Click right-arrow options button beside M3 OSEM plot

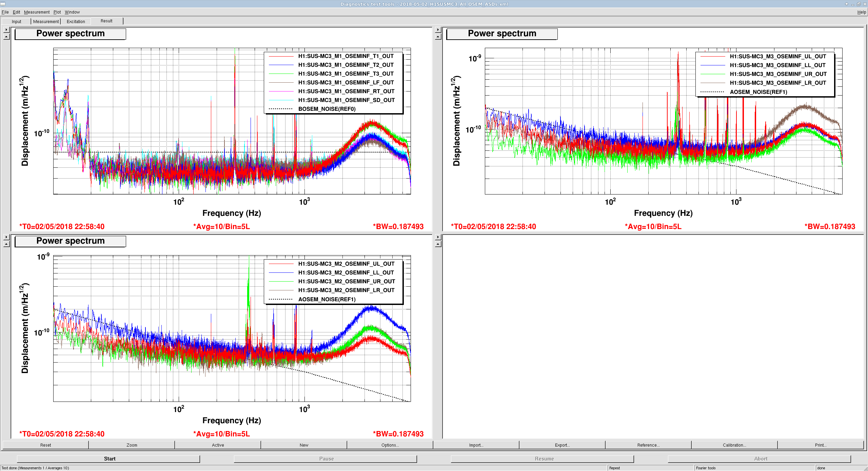[438, 30]
